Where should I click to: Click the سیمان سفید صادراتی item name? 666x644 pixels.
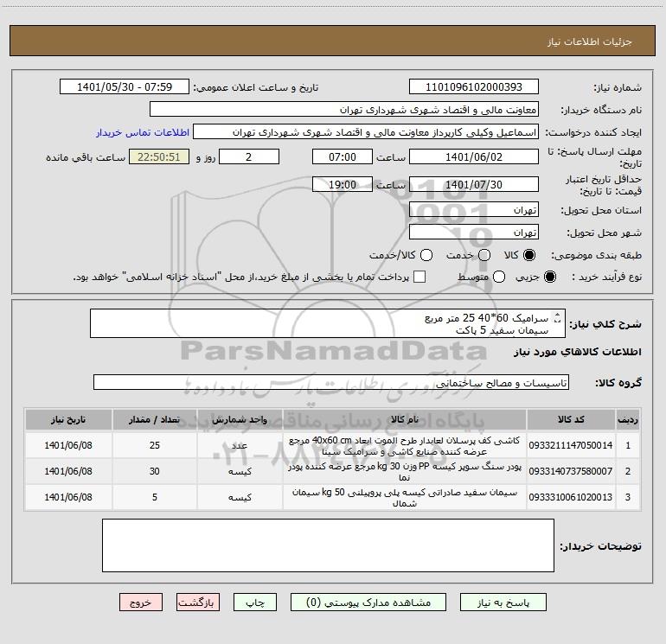click(x=405, y=498)
